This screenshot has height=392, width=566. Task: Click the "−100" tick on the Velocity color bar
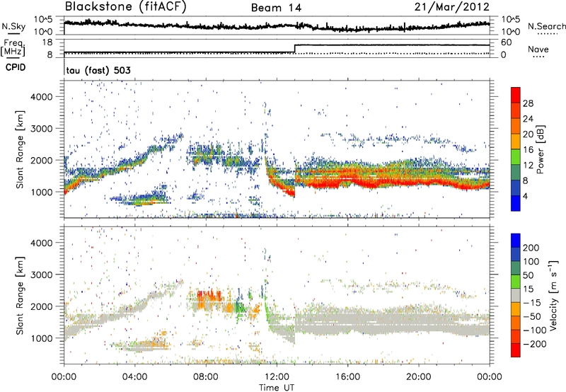click(x=534, y=330)
